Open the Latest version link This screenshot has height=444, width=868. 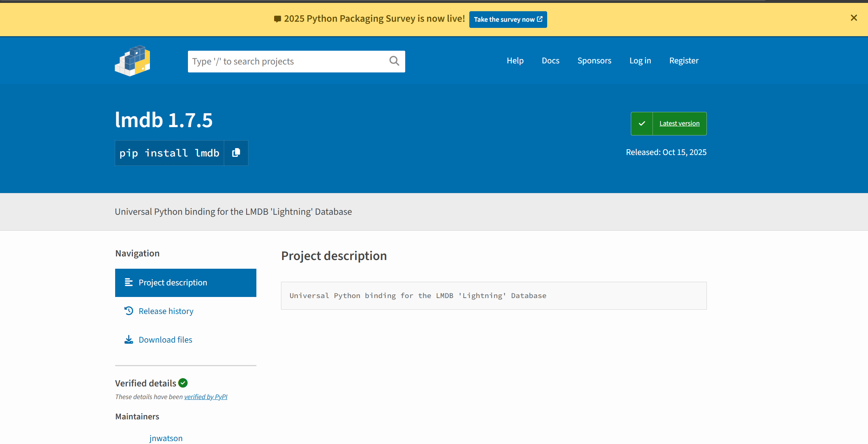click(679, 123)
